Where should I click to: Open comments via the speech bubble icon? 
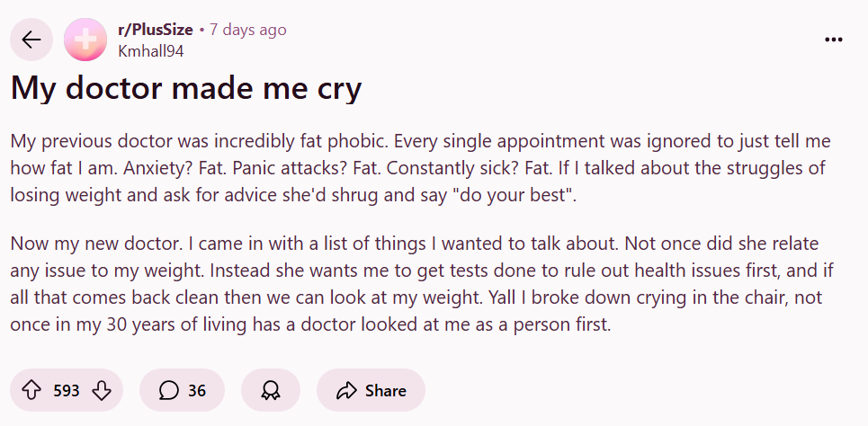pos(168,391)
